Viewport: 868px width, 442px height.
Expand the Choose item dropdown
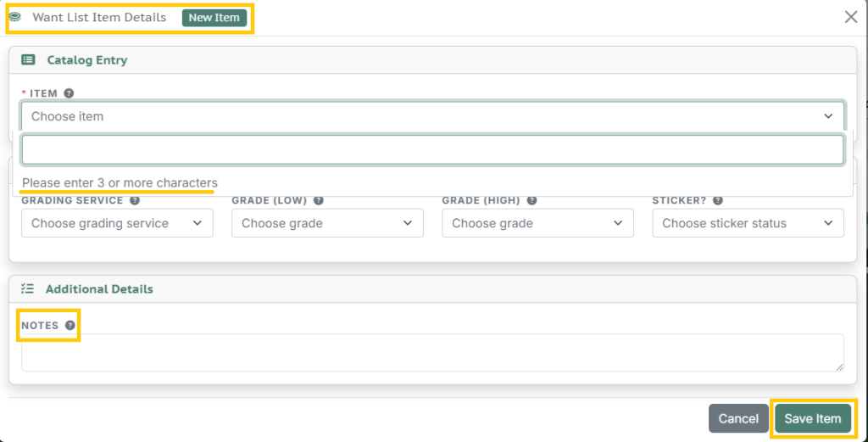(432, 116)
